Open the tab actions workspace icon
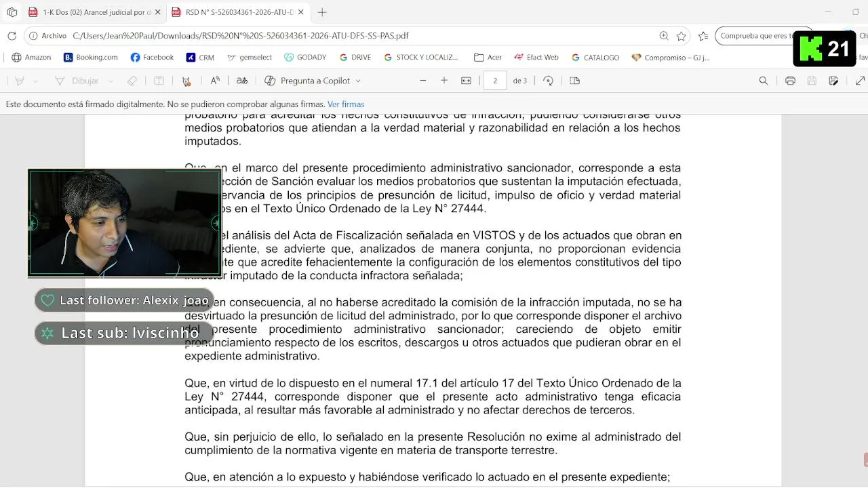 pos(12,12)
